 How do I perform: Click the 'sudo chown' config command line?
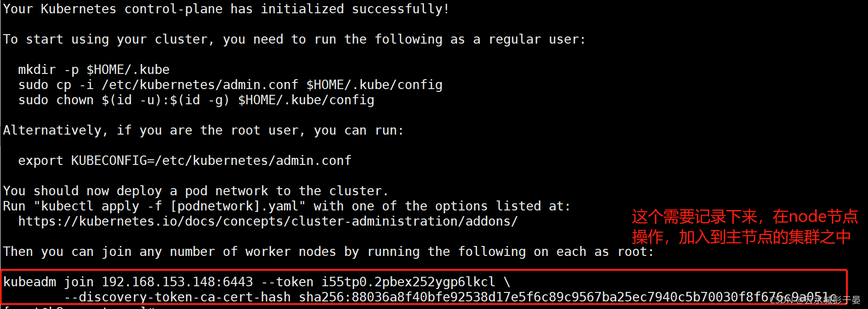click(x=196, y=100)
